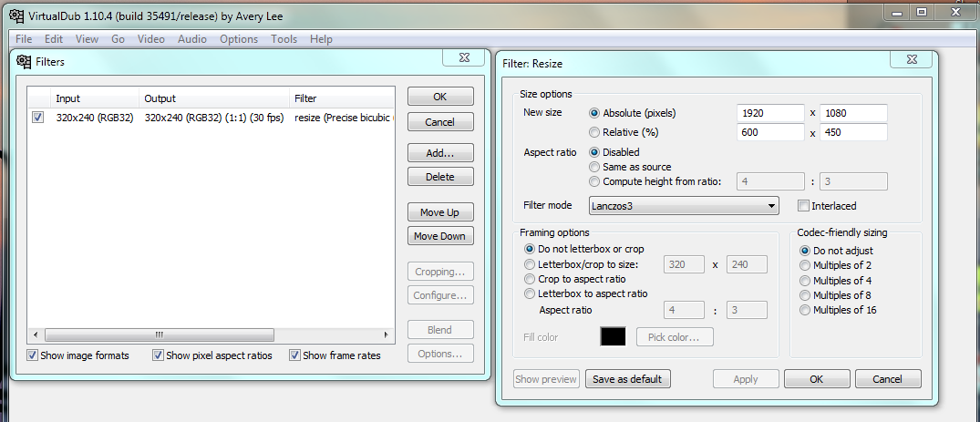980x422 pixels.
Task: Open the Help menu
Action: click(x=321, y=39)
